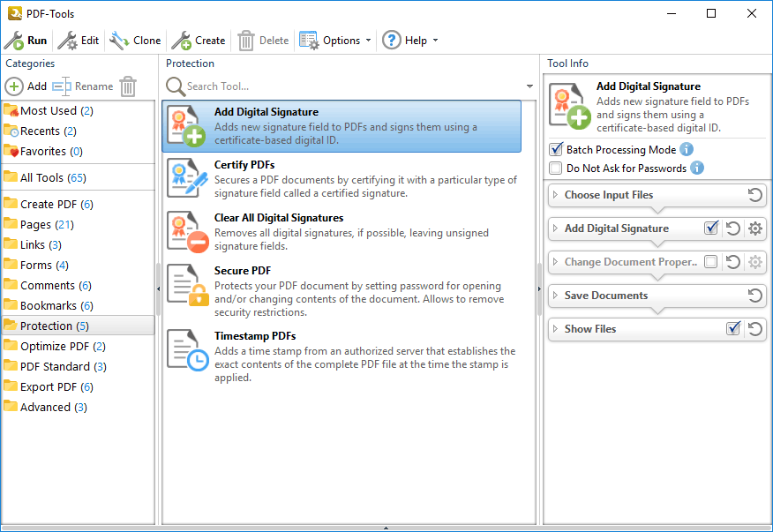Select the Create PDF category
773x532 pixels.
pyautogui.click(x=78, y=204)
